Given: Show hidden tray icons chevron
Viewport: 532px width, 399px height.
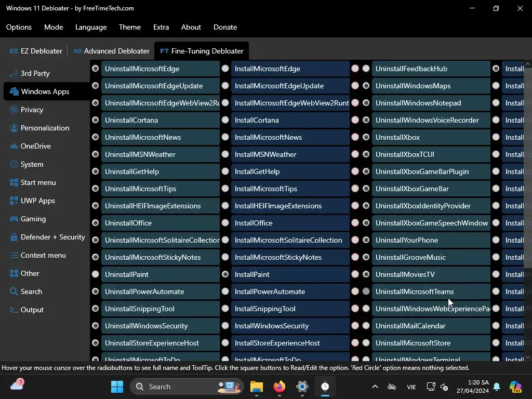Looking at the screenshot, I should click(375, 387).
